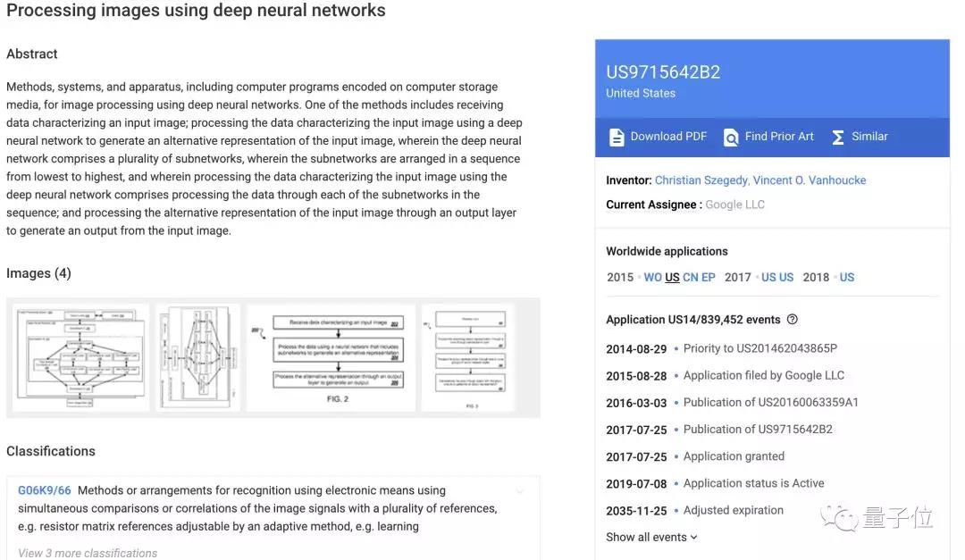Click the Google LLC current assignee
This screenshot has width=965, height=560.
(x=734, y=205)
